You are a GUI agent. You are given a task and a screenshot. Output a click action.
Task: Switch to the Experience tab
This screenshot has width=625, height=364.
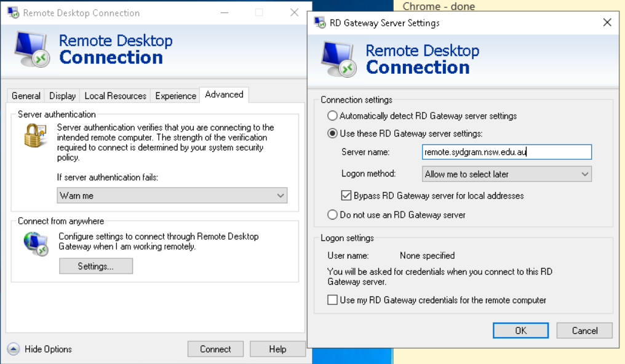pyautogui.click(x=175, y=96)
